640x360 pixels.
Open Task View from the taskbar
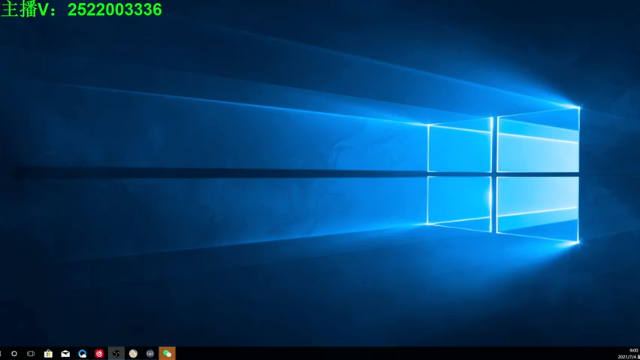click(31, 353)
